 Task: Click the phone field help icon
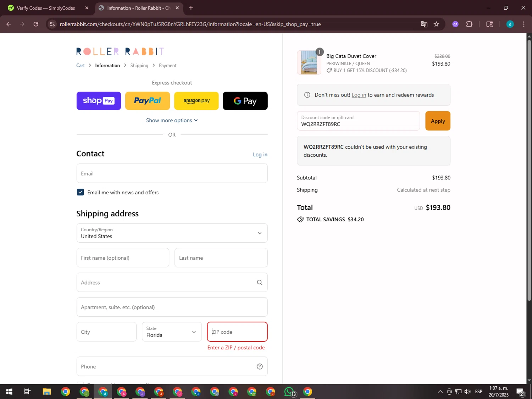pyautogui.click(x=260, y=367)
